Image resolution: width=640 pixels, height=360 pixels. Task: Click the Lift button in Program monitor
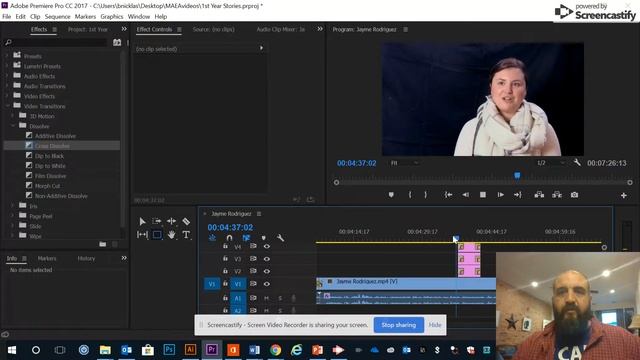click(x=539, y=195)
